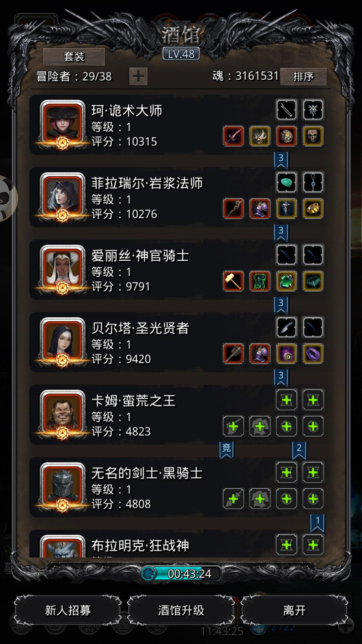The height and width of the screenshot is (644, 362).
Task: Add armor to 无名的剑士·黑骑士's empty slot
Action: tap(260, 498)
